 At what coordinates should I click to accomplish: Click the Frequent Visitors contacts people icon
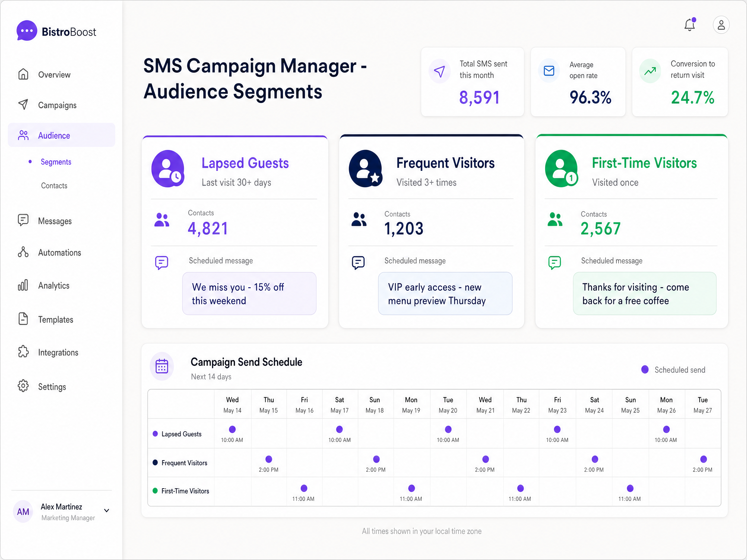[x=359, y=219]
